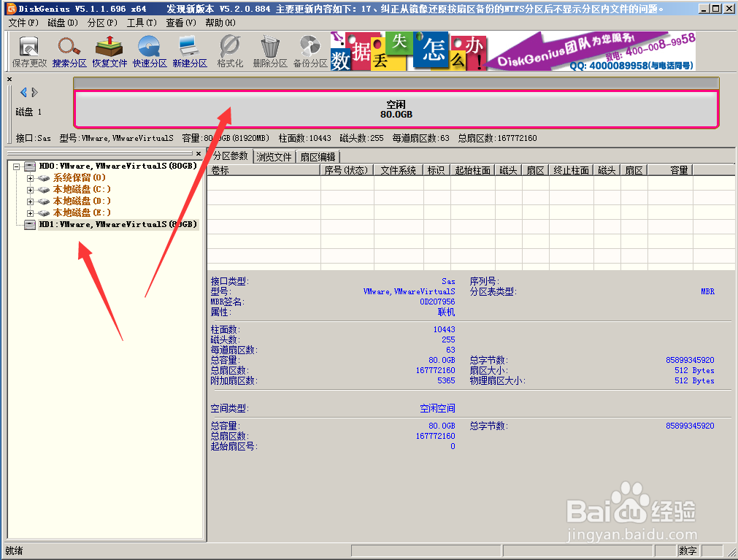
Task: Select 本地磁盘(D:) partition in tree
Action: [x=82, y=202]
